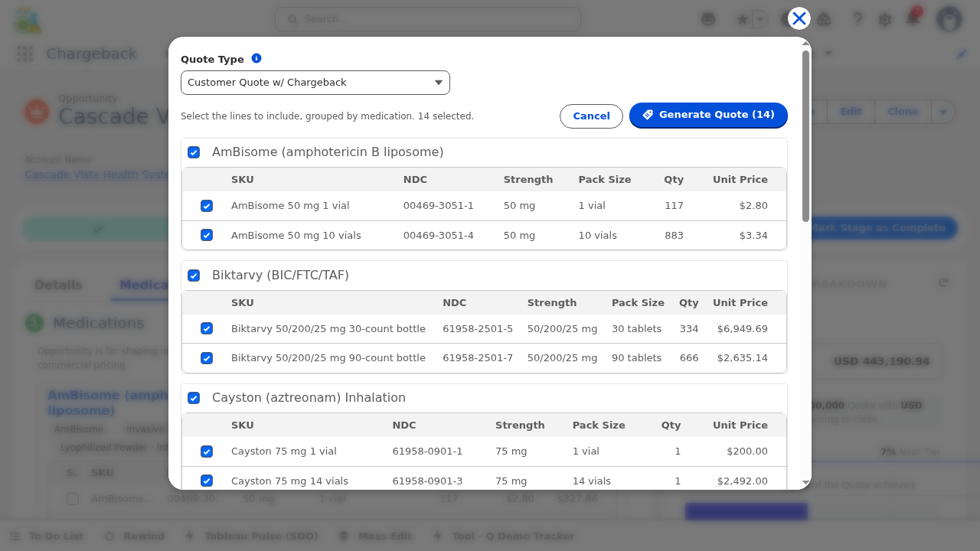
Task: Click quantity 883 in AmBisome table
Action: click(x=674, y=235)
